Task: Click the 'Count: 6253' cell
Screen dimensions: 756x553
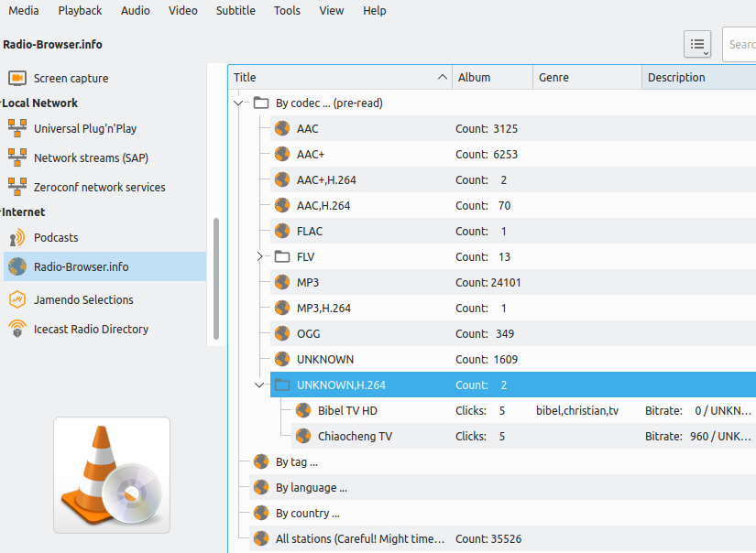Action: (487, 154)
